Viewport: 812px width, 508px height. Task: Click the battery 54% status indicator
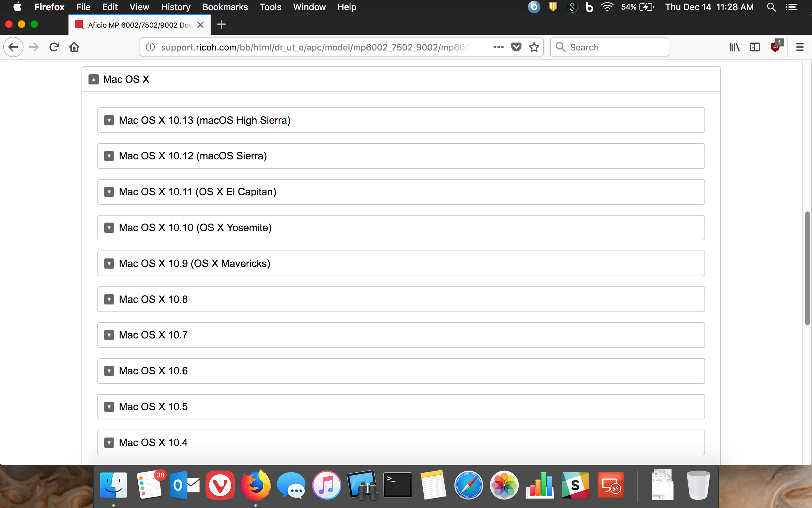[637, 7]
